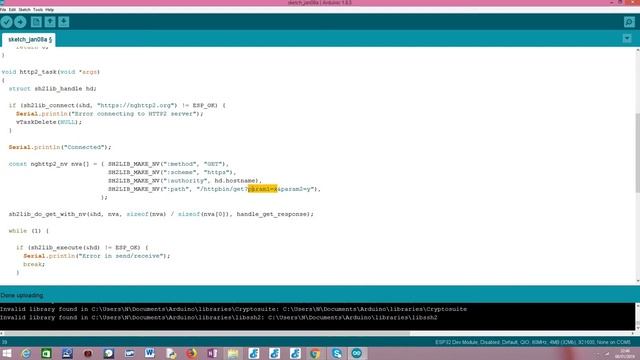Open Google Chrome from the taskbar

315,353
